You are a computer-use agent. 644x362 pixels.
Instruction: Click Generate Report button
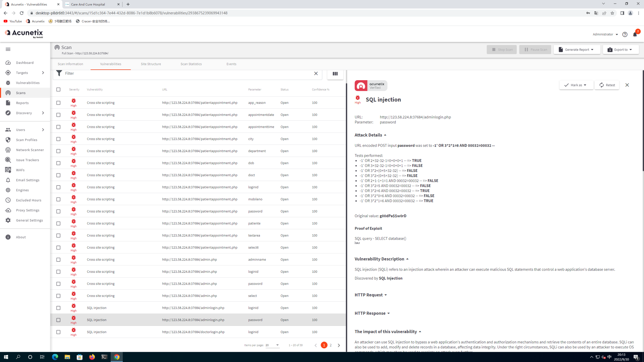click(x=575, y=50)
